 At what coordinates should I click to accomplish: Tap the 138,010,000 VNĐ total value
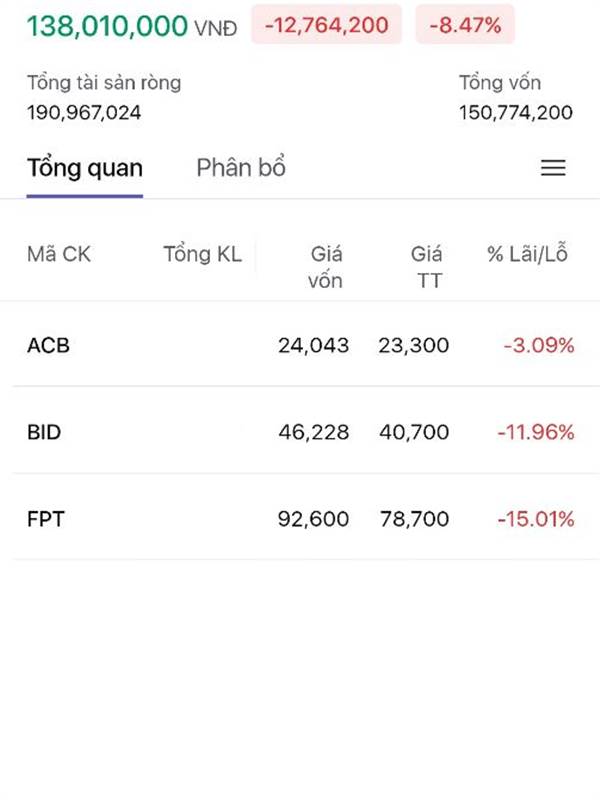tap(131, 26)
